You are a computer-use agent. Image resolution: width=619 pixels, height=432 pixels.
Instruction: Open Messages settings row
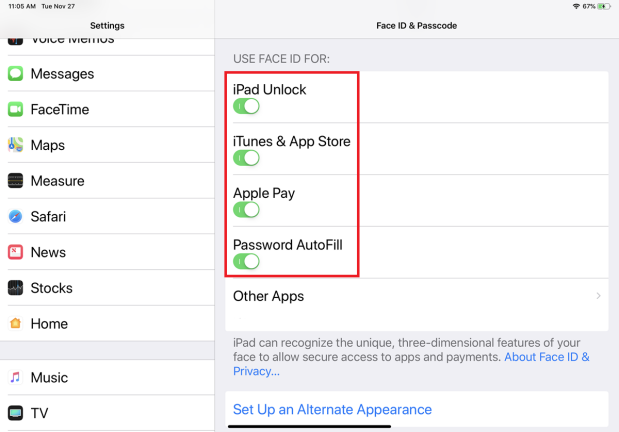click(x=107, y=73)
